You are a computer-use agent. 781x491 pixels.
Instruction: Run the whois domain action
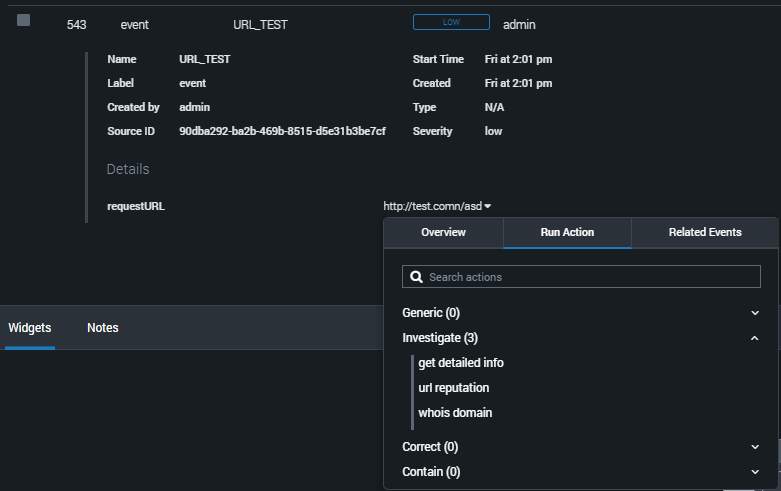click(x=455, y=413)
